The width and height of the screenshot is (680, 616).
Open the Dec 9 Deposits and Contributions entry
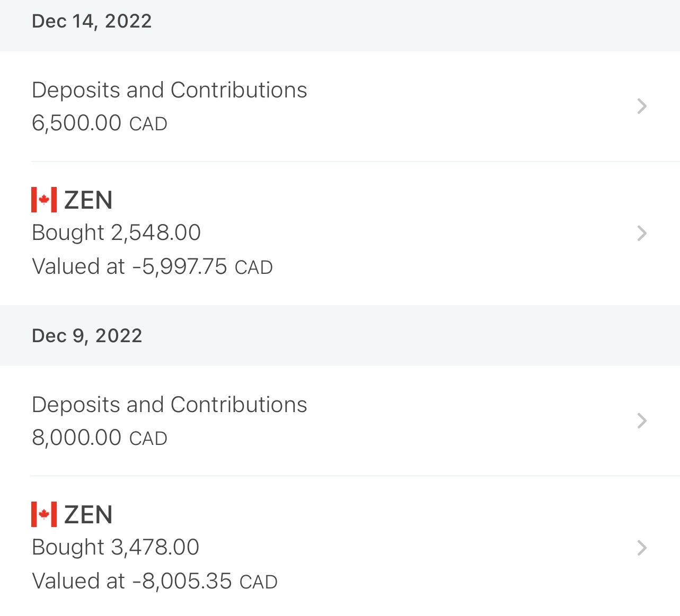[x=169, y=405]
